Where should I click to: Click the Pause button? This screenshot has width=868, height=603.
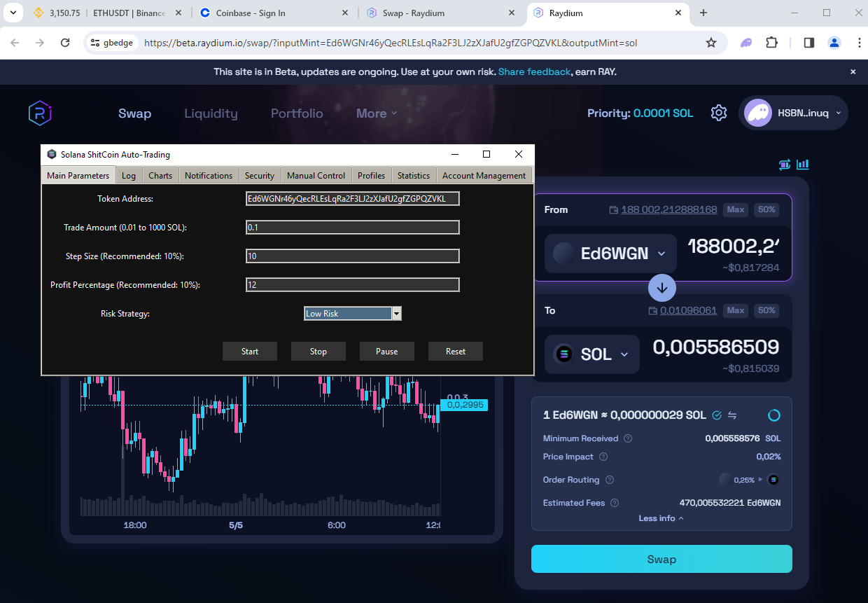click(387, 352)
